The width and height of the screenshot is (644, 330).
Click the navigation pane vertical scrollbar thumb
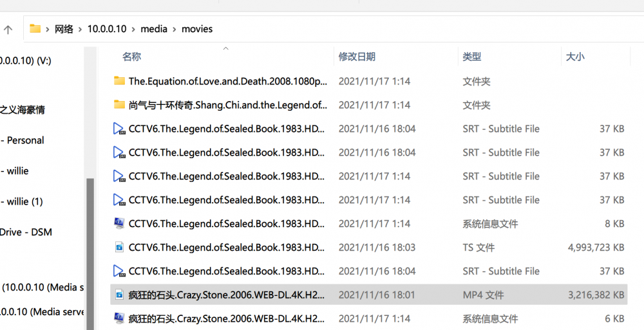(90, 253)
